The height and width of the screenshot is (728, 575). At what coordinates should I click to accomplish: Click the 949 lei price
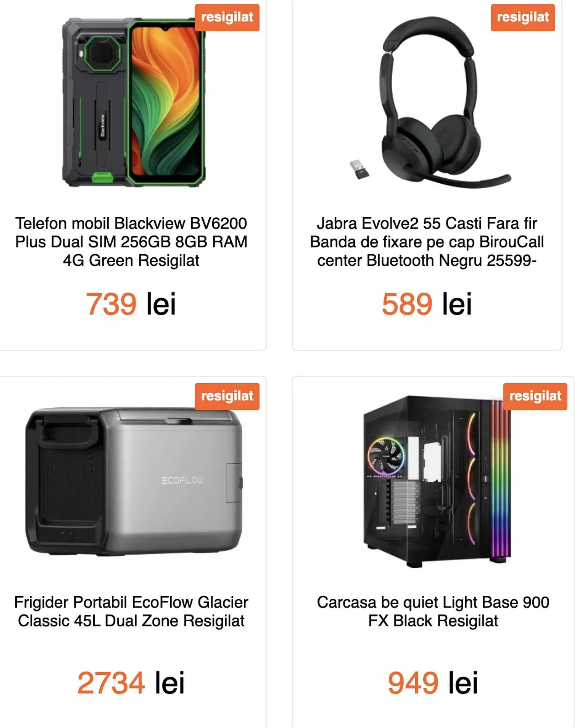coord(433,683)
